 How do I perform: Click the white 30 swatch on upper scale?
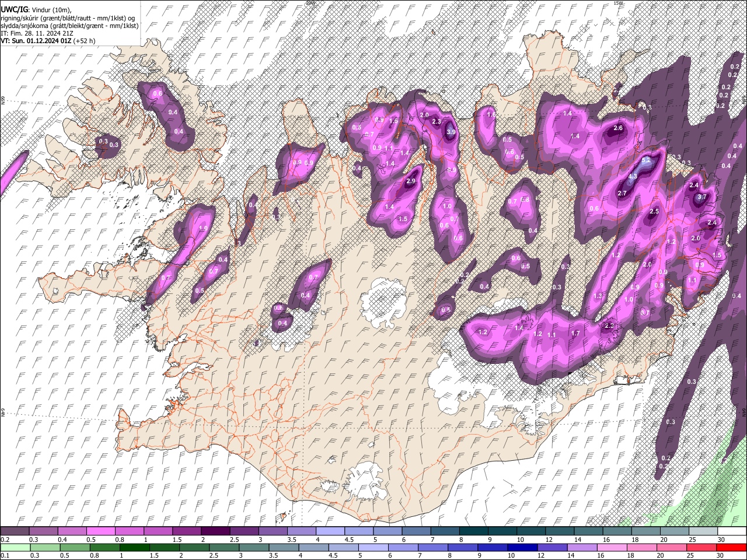pyautogui.click(x=732, y=531)
